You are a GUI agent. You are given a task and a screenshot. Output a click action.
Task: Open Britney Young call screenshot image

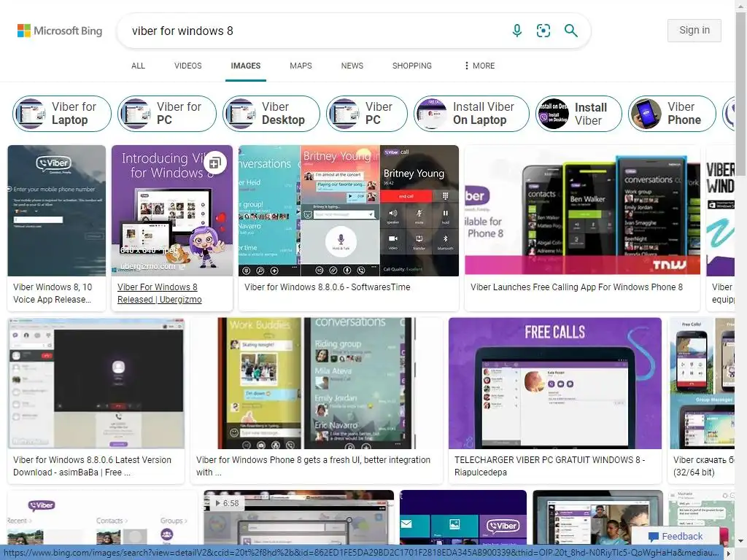pyautogui.click(x=349, y=211)
